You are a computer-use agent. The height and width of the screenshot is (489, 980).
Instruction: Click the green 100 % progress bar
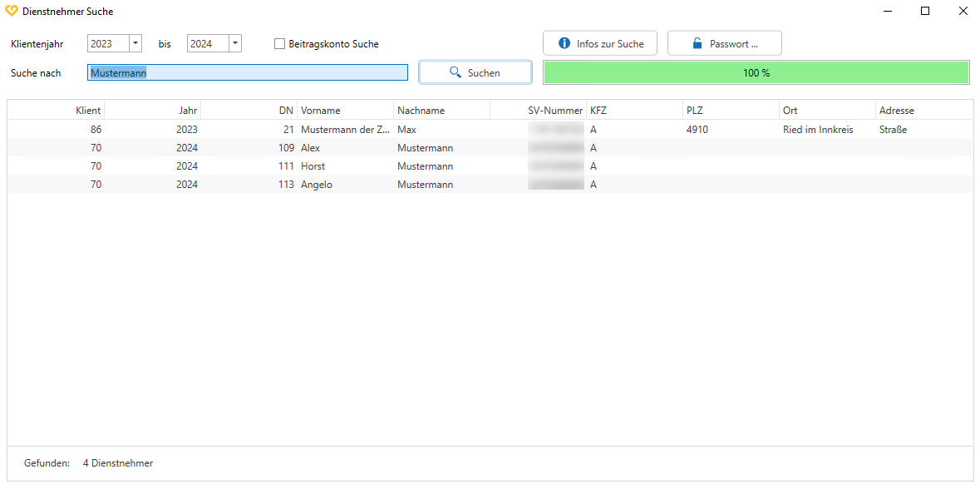point(756,73)
